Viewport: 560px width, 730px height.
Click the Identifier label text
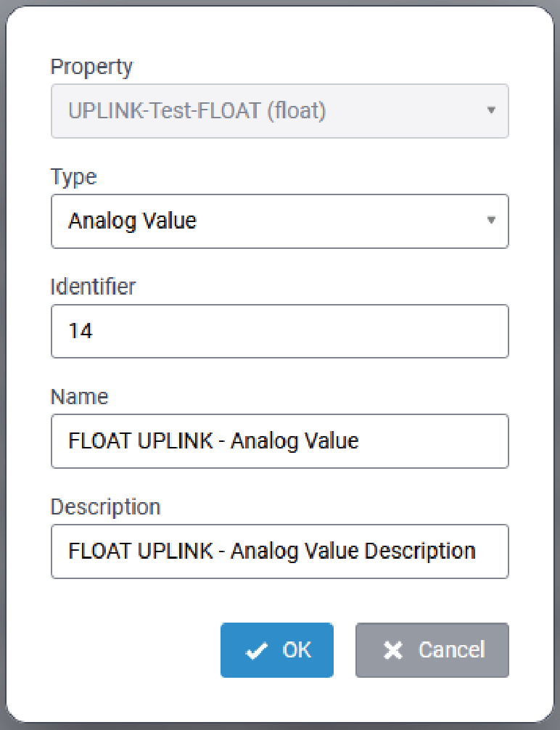pos(93,287)
